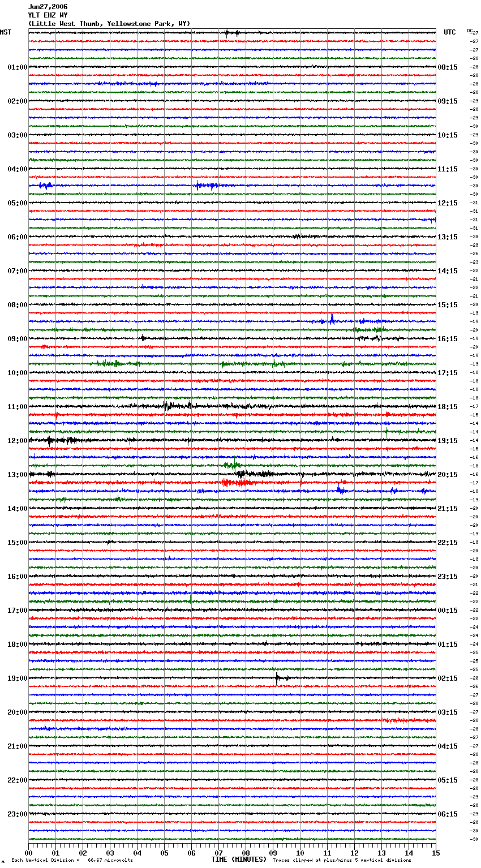Screen dimensions: 481x868
Task: Click the "01:15" UTC time label
Action: pos(448,644)
